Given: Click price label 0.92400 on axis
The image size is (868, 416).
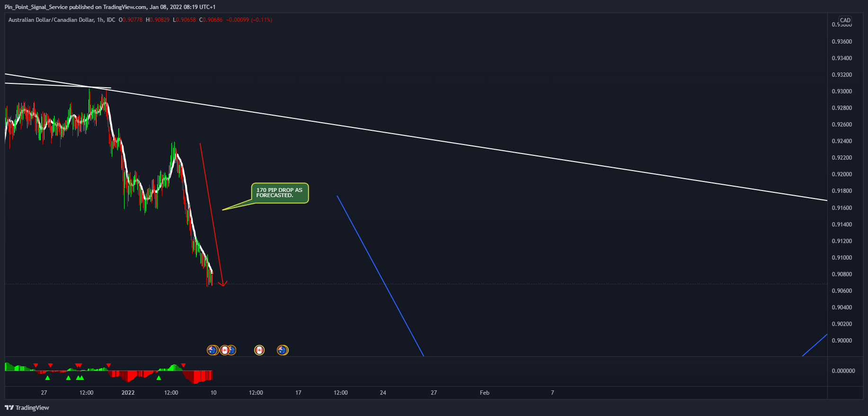Looking at the screenshot, I should point(841,141).
